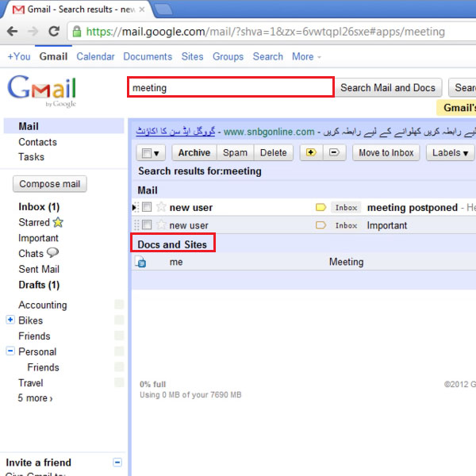Open Documents from the top bar
This screenshot has width=476, height=476.
pos(148,56)
